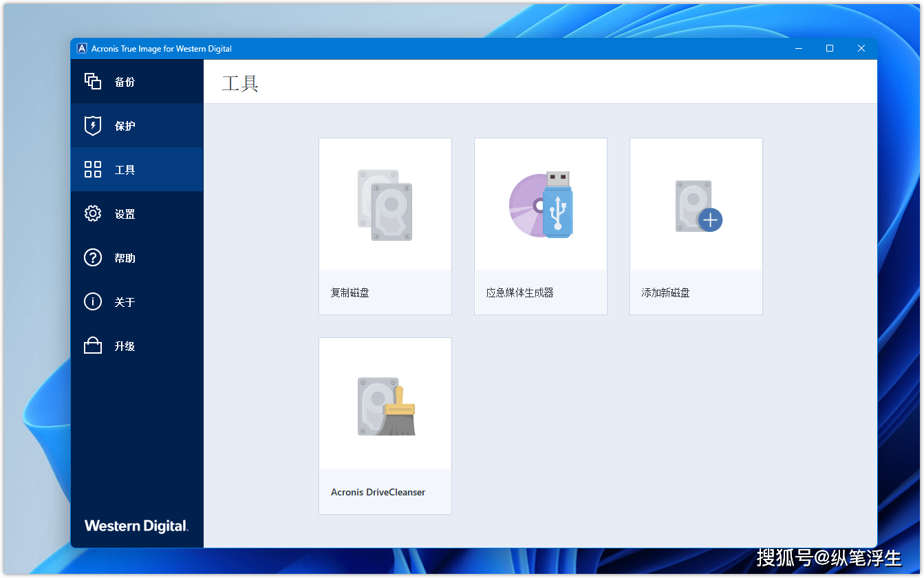Screen dimensions: 924x578
Task: Click the Rescue Media Builder USB icon
Action: [541, 204]
